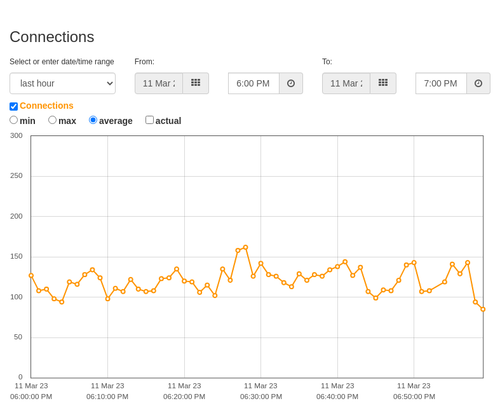Open the From time clock icon
Viewport: 500px width, 403px height.
tap(291, 83)
